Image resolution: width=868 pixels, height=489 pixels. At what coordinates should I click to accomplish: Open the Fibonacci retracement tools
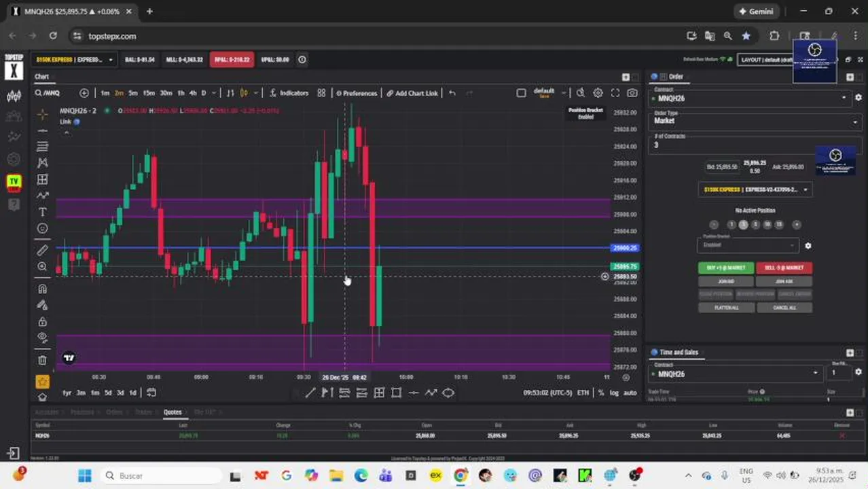coord(42,147)
